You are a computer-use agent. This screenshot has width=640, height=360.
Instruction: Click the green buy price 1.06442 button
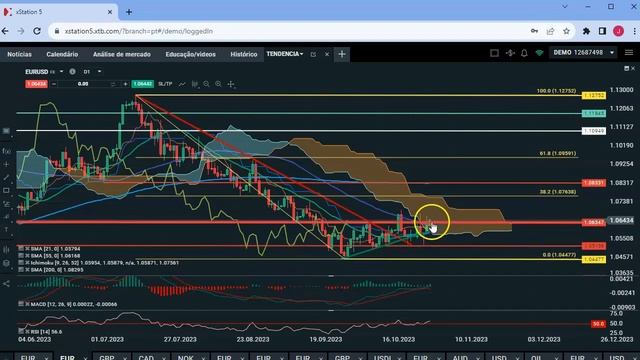pyautogui.click(x=142, y=84)
